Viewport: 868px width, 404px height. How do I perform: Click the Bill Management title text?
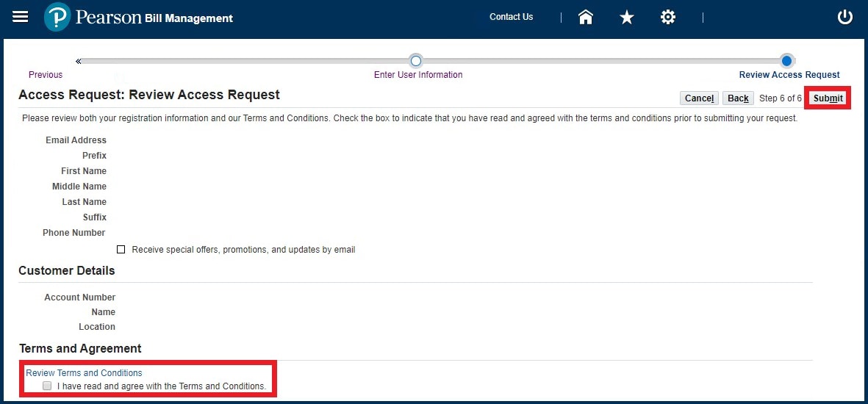pyautogui.click(x=188, y=18)
